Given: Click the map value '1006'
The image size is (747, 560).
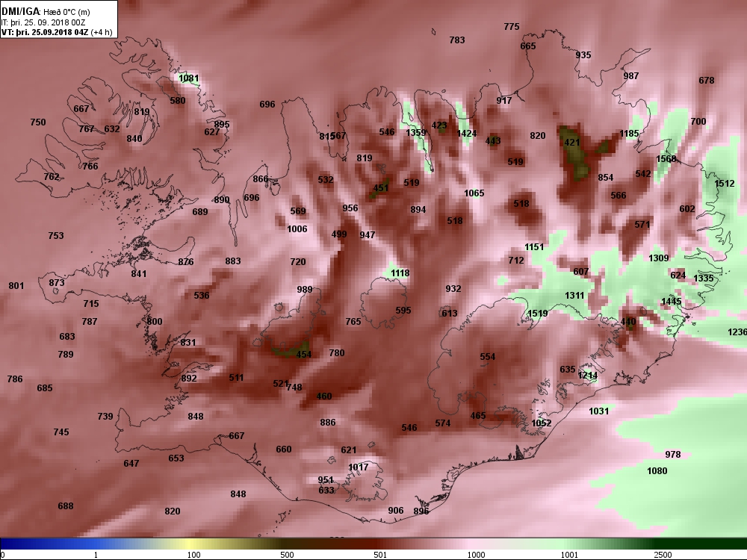Looking at the screenshot, I should pos(297,229).
